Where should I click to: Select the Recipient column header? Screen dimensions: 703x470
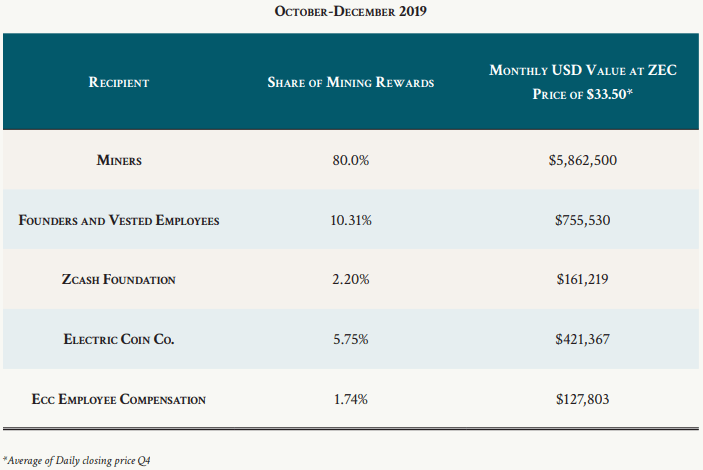(119, 82)
